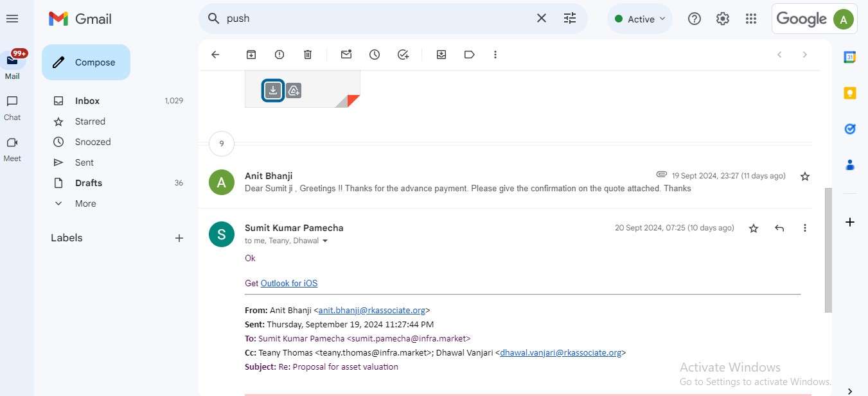
Task: Click the vertical scrollbar of email thread
Action: (828, 250)
